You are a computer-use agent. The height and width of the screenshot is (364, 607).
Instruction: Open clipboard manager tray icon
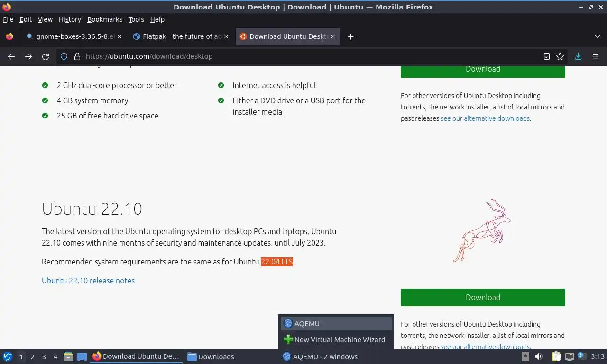point(556,356)
